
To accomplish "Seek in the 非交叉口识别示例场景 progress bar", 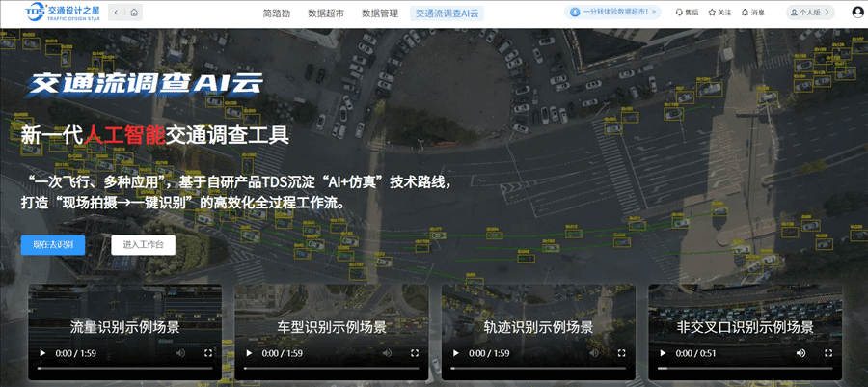I will click(x=746, y=368).
